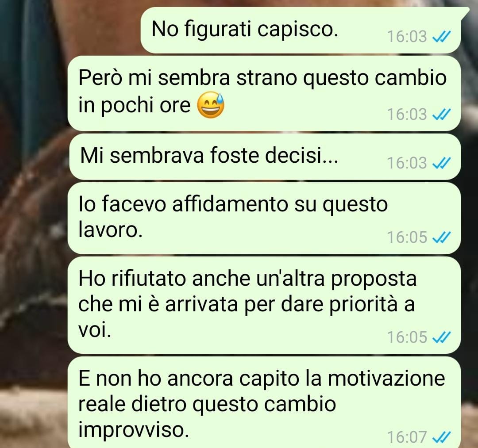This screenshot has height=448, width=478.
Task: Tap the 16:07 timestamp next to 'improvviso.'
Action: pos(407,437)
